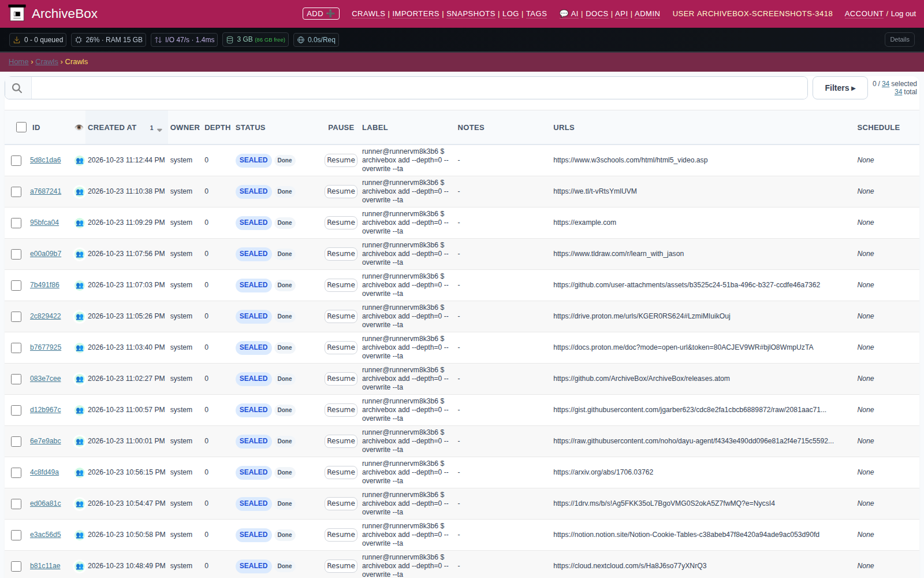924x578 pixels.
Task: Click owner icon in row 7b491f86
Action: pos(80,286)
